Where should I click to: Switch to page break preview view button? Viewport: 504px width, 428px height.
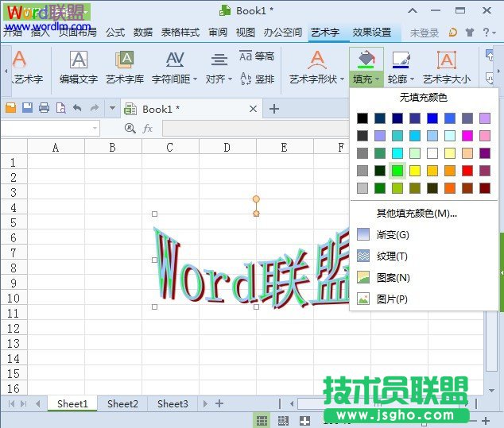coord(281,419)
